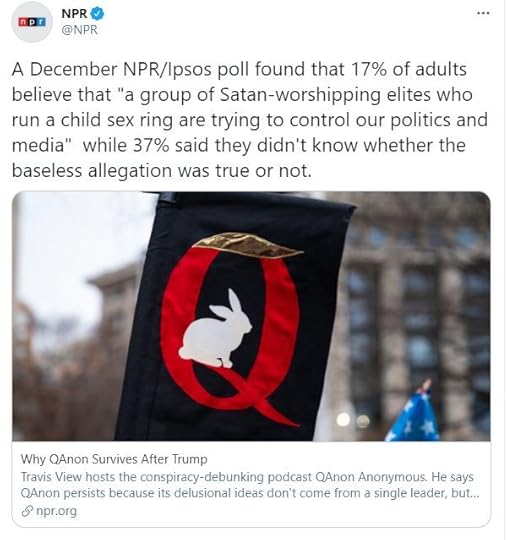Click the Q flag preview image
Viewport: 507px width, 540px height.
[251, 316]
